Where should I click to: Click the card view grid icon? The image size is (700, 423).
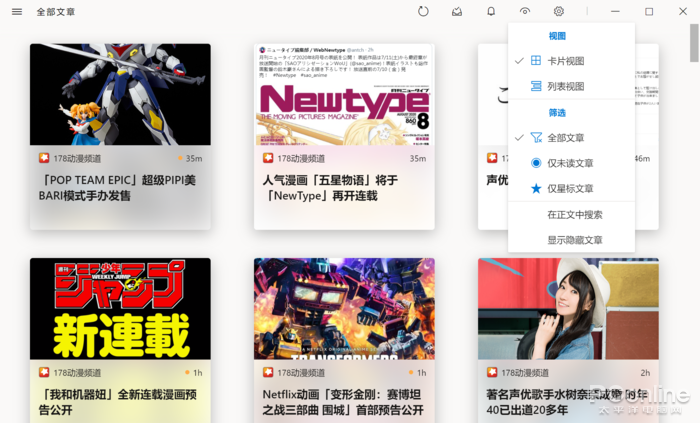(536, 61)
